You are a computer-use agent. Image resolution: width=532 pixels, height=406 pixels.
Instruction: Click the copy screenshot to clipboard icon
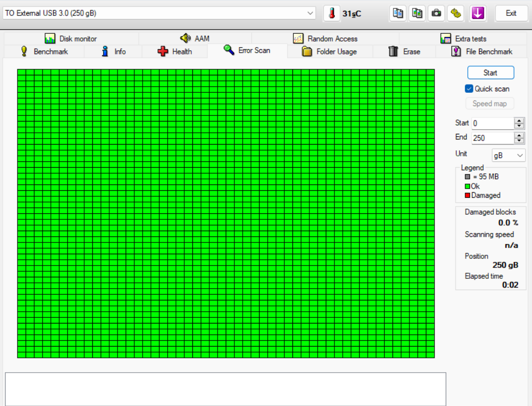tap(417, 13)
